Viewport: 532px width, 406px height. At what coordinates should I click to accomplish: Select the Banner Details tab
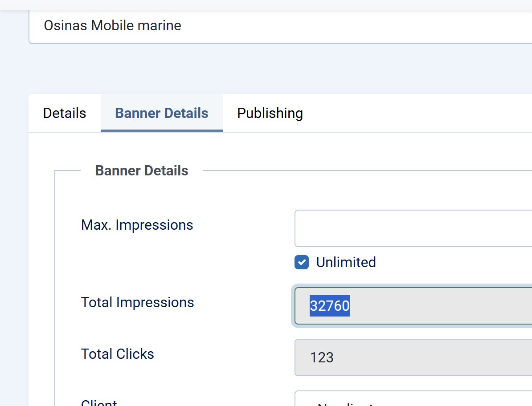[x=162, y=113]
